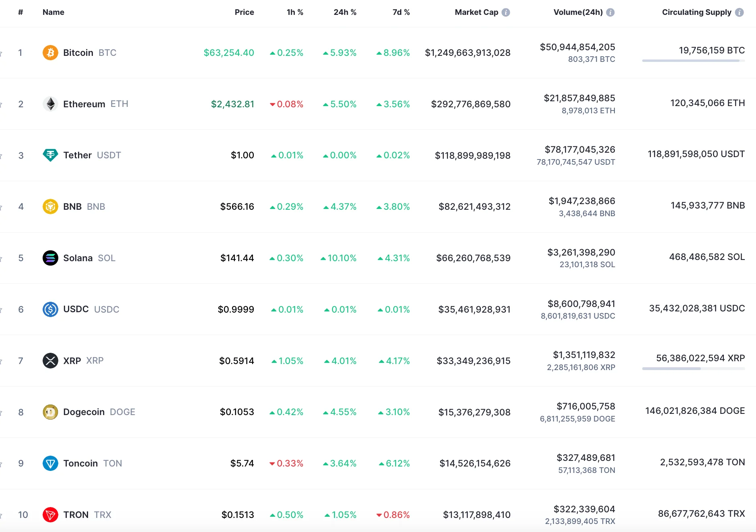Click the Solana logo icon
Image resolution: width=756 pixels, height=532 pixels.
coord(50,258)
